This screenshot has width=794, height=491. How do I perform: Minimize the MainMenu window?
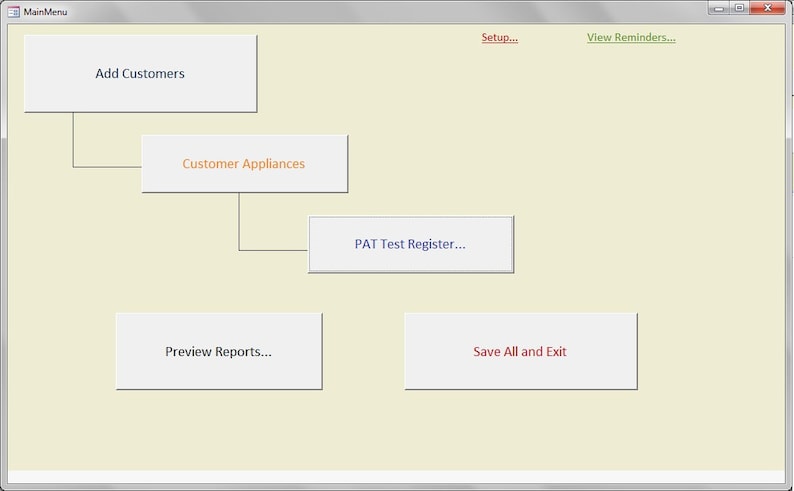pos(719,8)
